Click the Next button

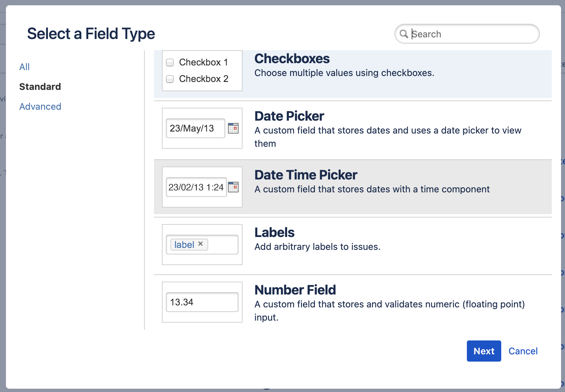(x=484, y=351)
